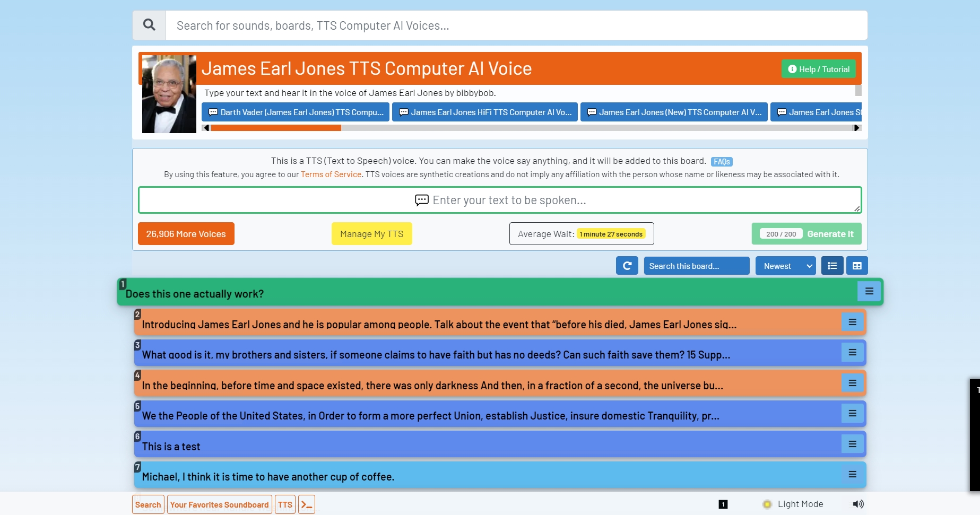980x515 pixels.
Task: Open Your Favorites Soundboard tab
Action: (219, 504)
